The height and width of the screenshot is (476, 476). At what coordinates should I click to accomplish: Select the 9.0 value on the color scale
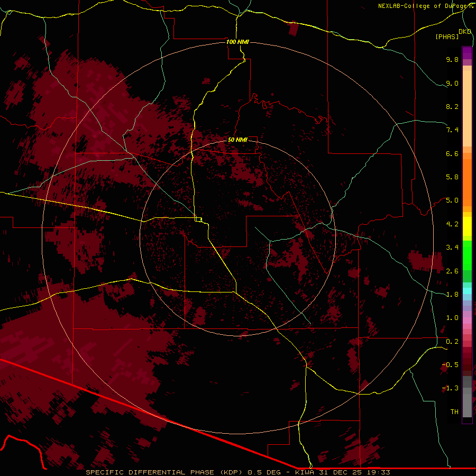pyautogui.click(x=452, y=83)
